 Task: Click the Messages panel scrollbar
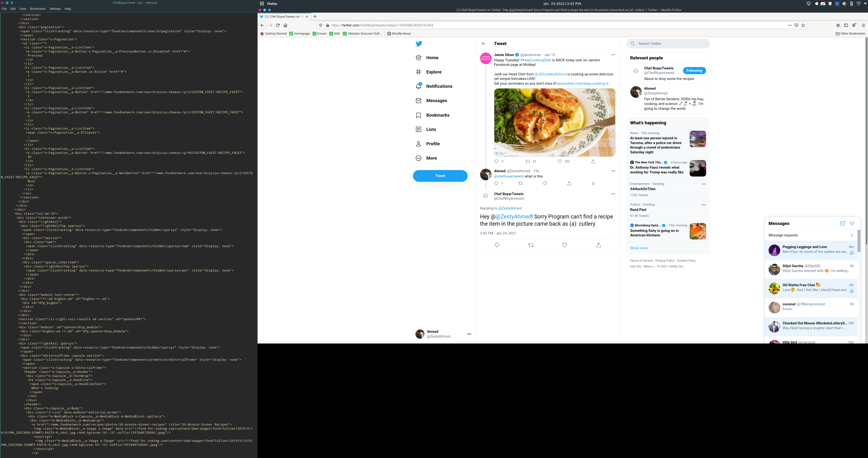[859, 241]
